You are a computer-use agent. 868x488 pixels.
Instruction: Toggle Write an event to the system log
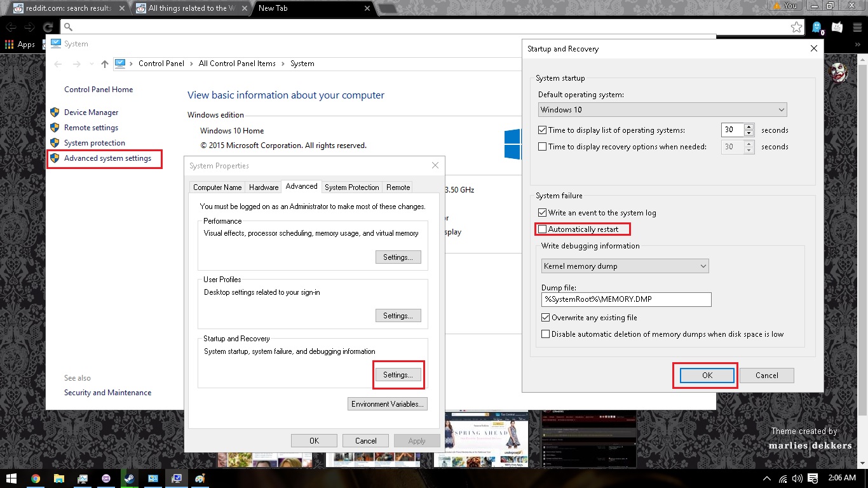pos(542,213)
